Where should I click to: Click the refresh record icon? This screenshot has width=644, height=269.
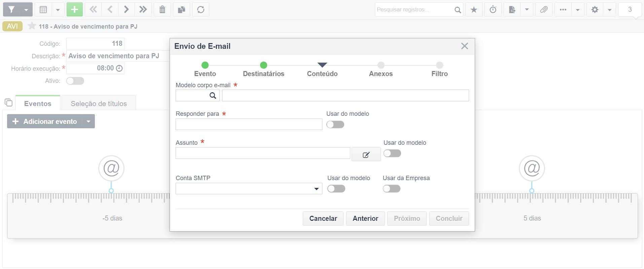click(201, 9)
